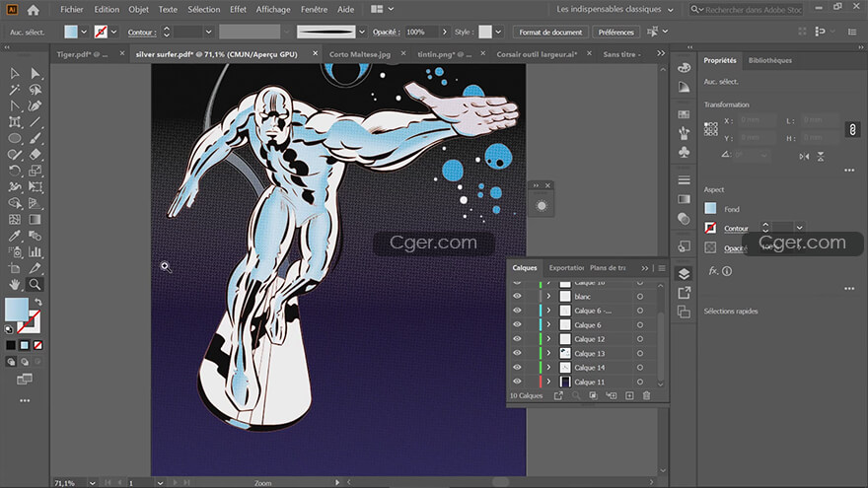The height and width of the screenshot is (488, 868).
Task: Select the Free Transform tool
Action: point(35,187)
